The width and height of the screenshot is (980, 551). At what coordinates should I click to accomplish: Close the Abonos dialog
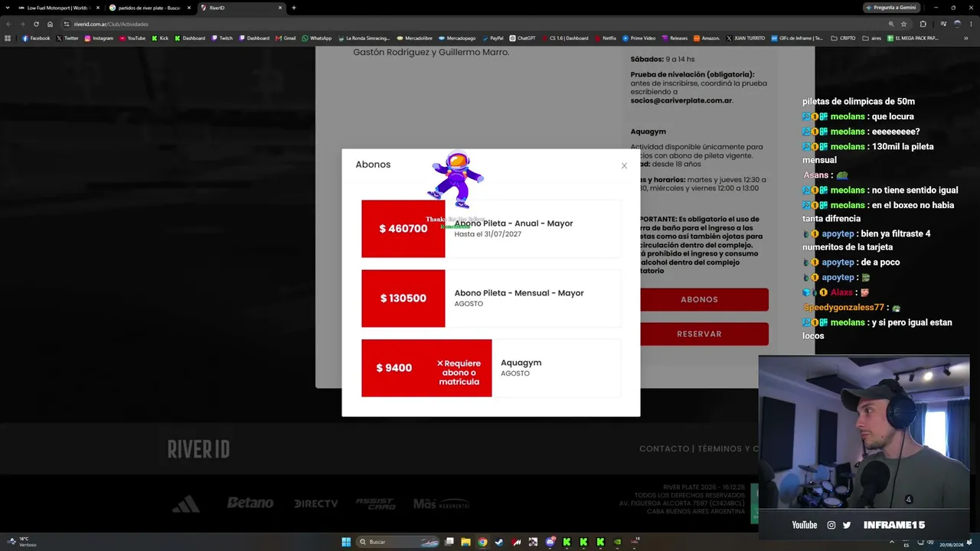(x=624, y=165)
